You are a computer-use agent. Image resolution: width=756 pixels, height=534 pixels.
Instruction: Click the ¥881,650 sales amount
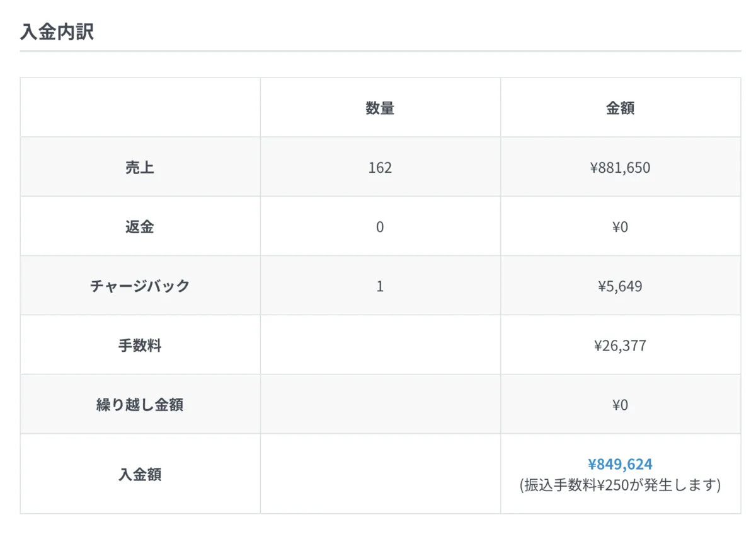pos(621,168)
